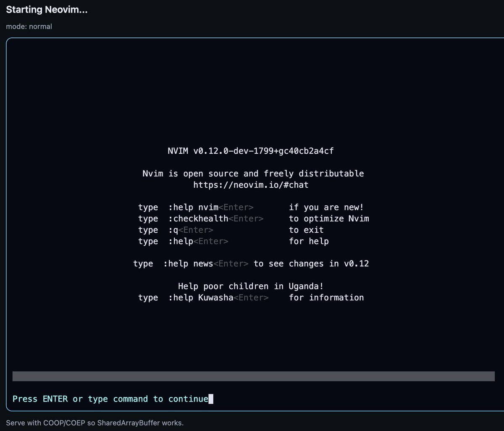Open the https://neovim.io/#chat URL text
504x431 pixels.
point(251,185)
